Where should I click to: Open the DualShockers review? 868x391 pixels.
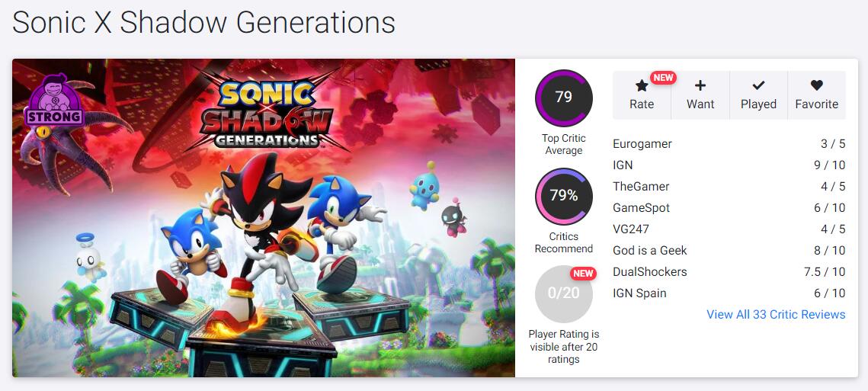[x=650, y=272]
